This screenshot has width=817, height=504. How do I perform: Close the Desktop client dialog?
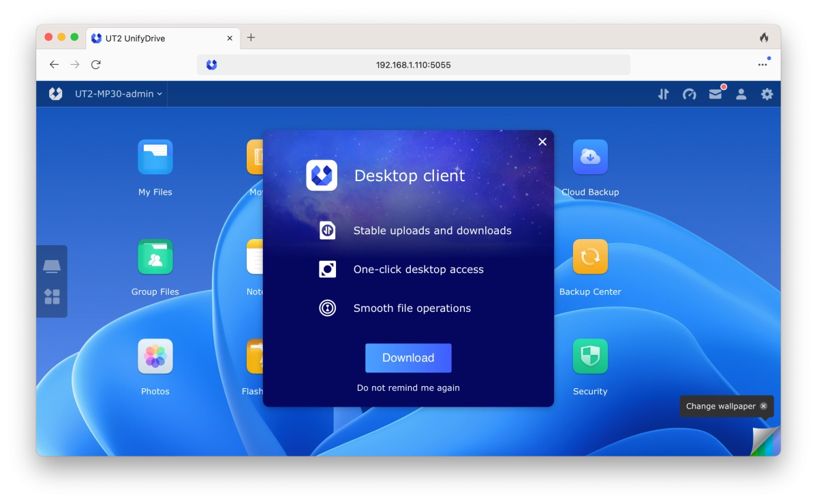[x=542, y=142]
